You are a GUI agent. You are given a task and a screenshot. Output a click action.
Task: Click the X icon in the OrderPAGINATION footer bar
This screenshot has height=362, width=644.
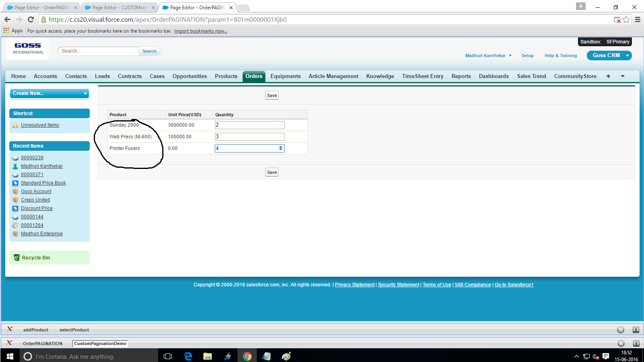10,343
